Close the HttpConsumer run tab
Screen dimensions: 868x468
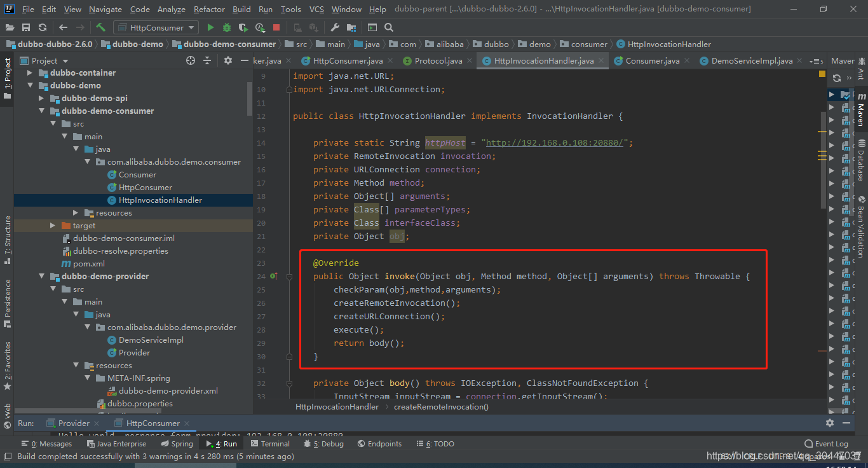(186, 423)
